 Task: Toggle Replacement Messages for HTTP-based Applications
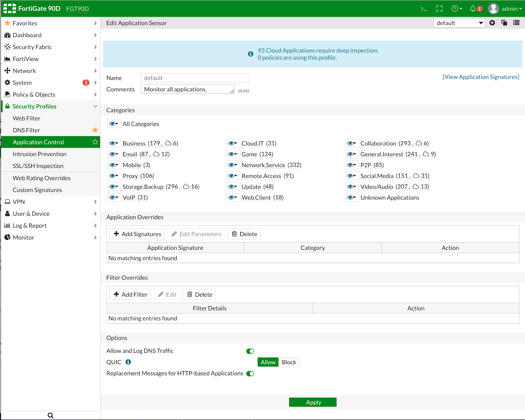click(250, 374)
